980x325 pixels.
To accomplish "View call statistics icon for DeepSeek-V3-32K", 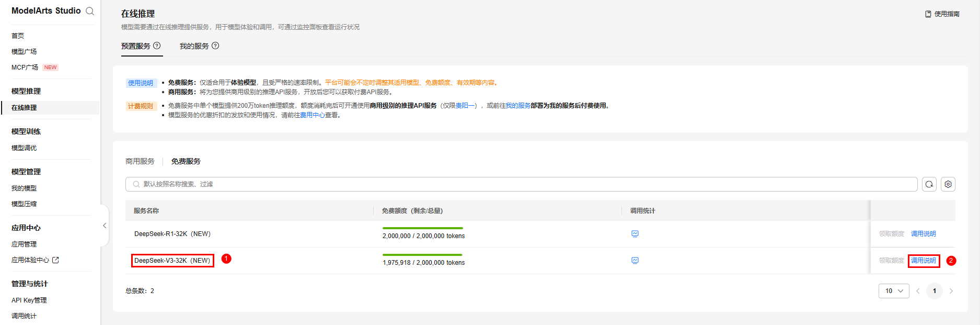I will coord(635,261).
